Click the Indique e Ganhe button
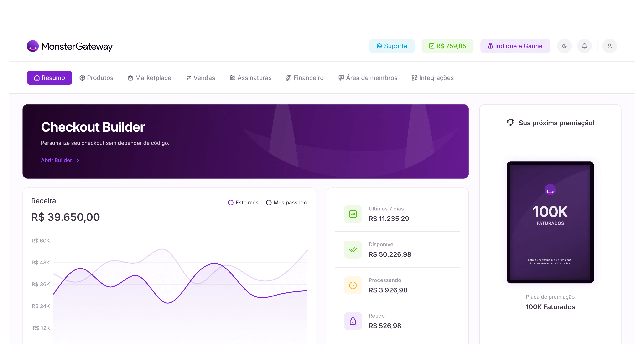The width and height of the screenshot is (644, 344). point(515,46)
